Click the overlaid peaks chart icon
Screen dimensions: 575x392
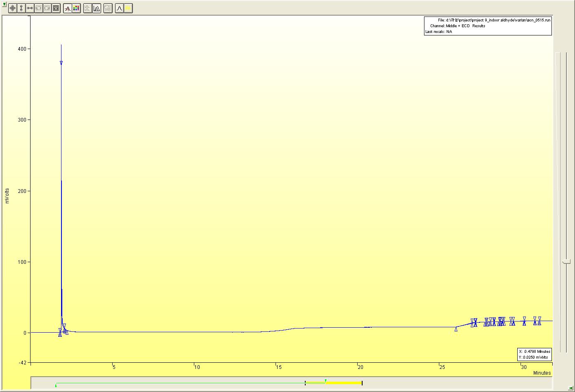[97, 8]
